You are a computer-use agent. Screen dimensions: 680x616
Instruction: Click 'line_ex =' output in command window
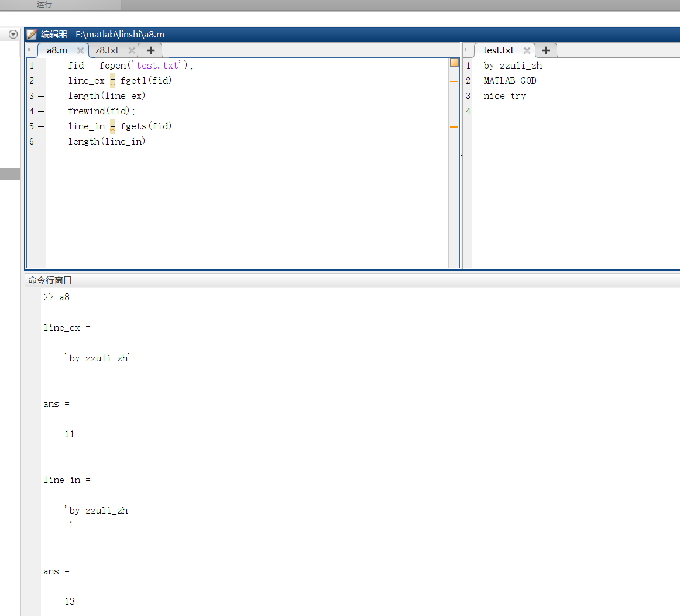tap(67, 328)
